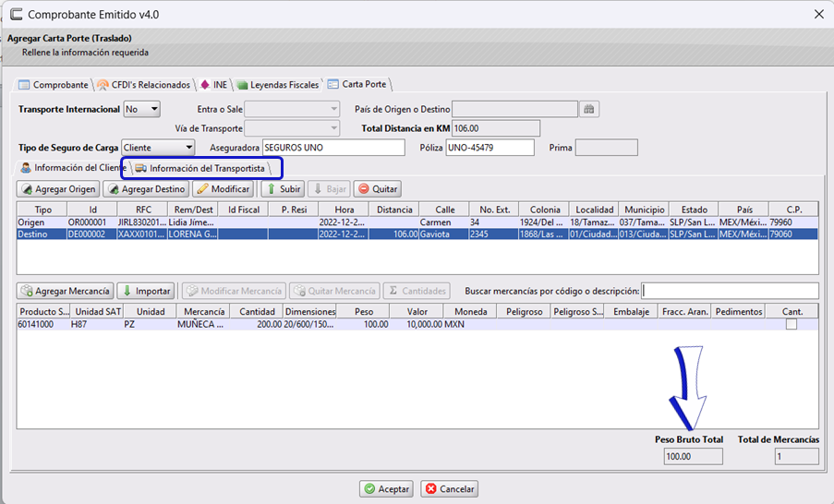Screen dimensions: 834x504
Task: Close the Comprobante Emitido window
Action: coord(818,15)
